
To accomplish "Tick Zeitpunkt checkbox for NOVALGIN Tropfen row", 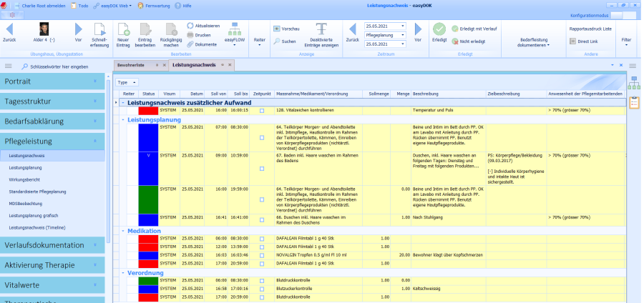I will 262,254.
